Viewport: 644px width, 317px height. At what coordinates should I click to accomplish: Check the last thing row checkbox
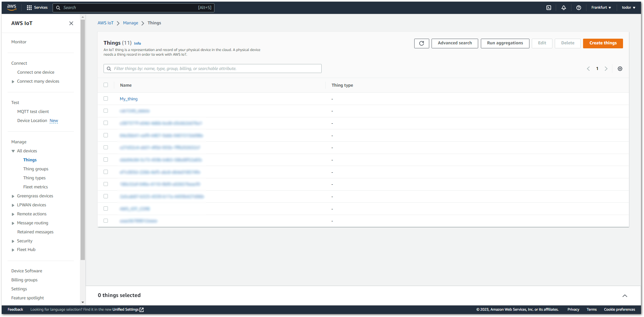coord(106,221)
